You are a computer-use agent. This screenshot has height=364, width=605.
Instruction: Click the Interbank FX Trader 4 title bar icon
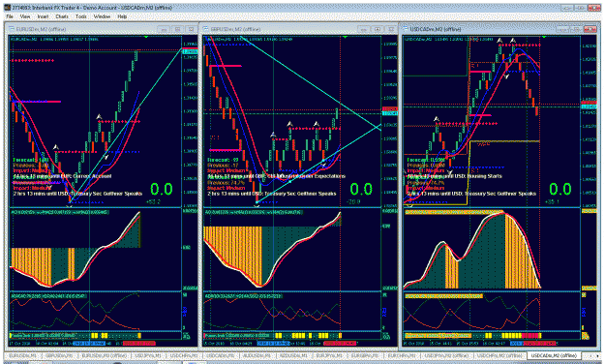(x=7, y=8)
